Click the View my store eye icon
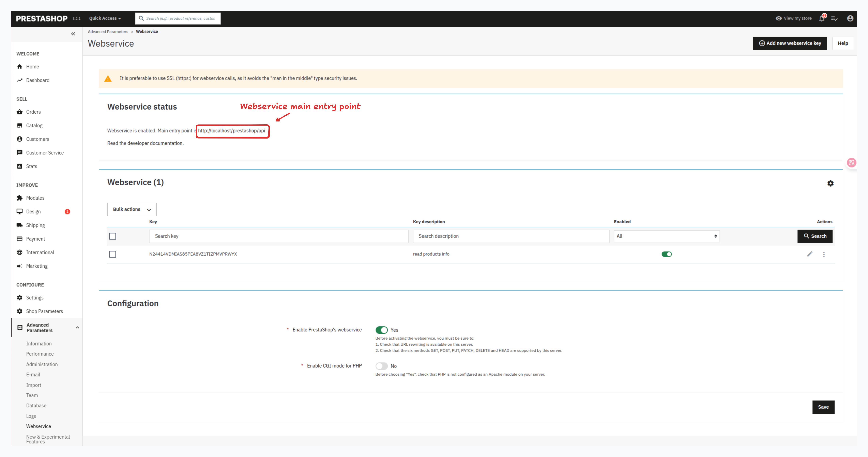Screen dimensions: 868x457 coord(779,18)
